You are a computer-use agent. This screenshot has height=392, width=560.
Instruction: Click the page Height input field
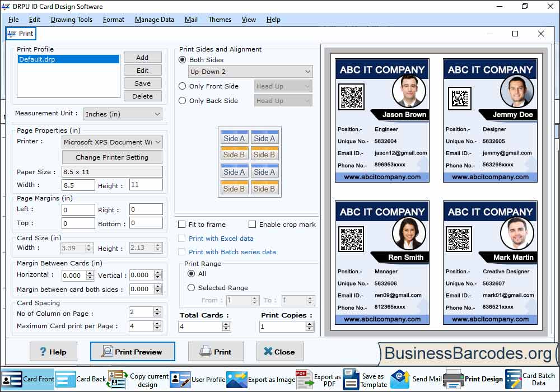[146, 185]
